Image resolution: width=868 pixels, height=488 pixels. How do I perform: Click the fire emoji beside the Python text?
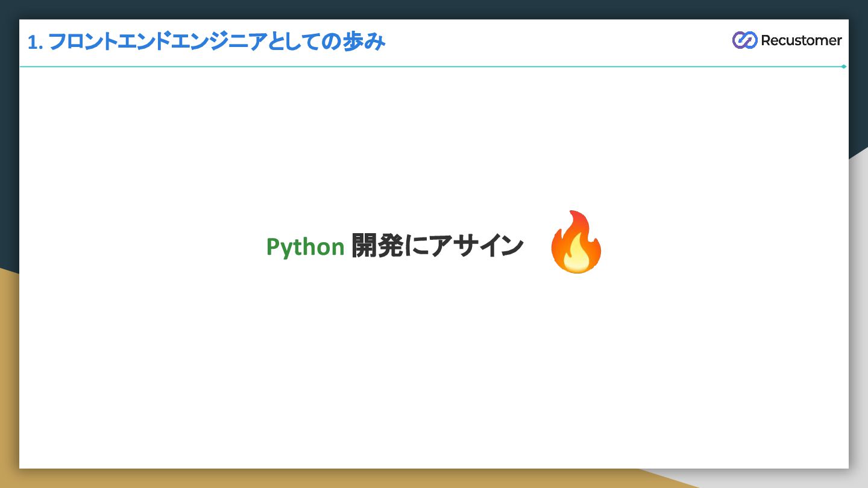click(x=576, y=242)
